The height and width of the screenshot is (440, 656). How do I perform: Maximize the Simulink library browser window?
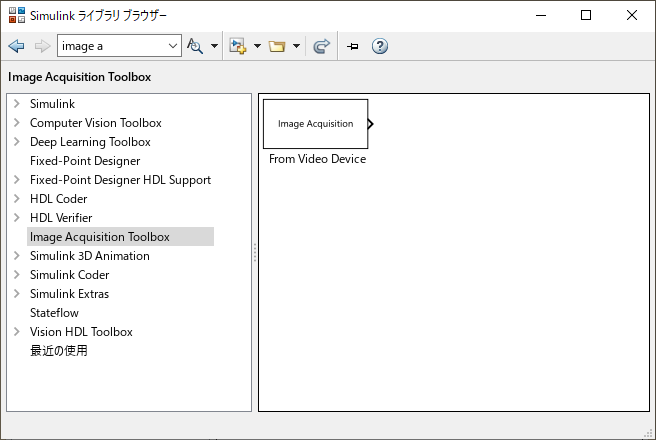[586, 15]
